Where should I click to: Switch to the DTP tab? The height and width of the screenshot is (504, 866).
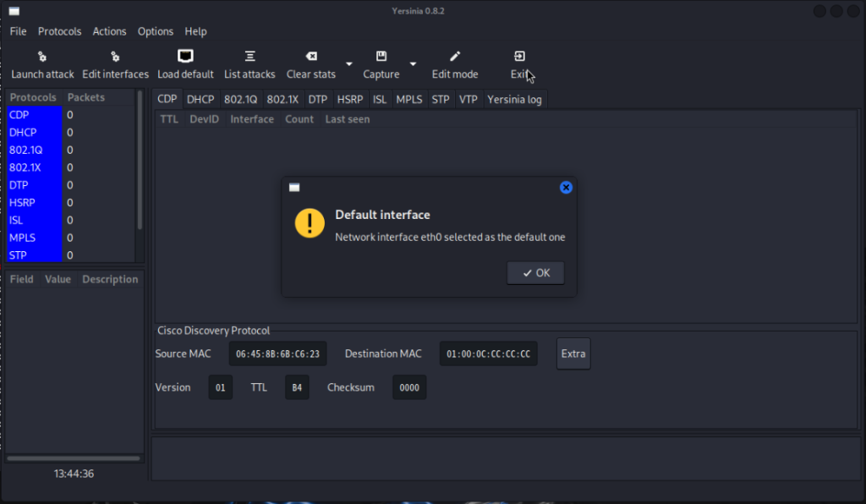pos(318,100)
